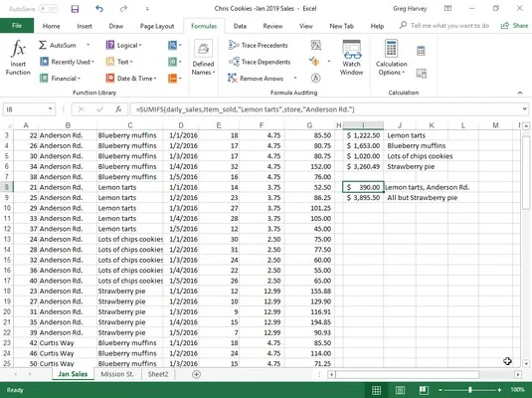Open the Calculation Options dropdown

click(391, 57)
